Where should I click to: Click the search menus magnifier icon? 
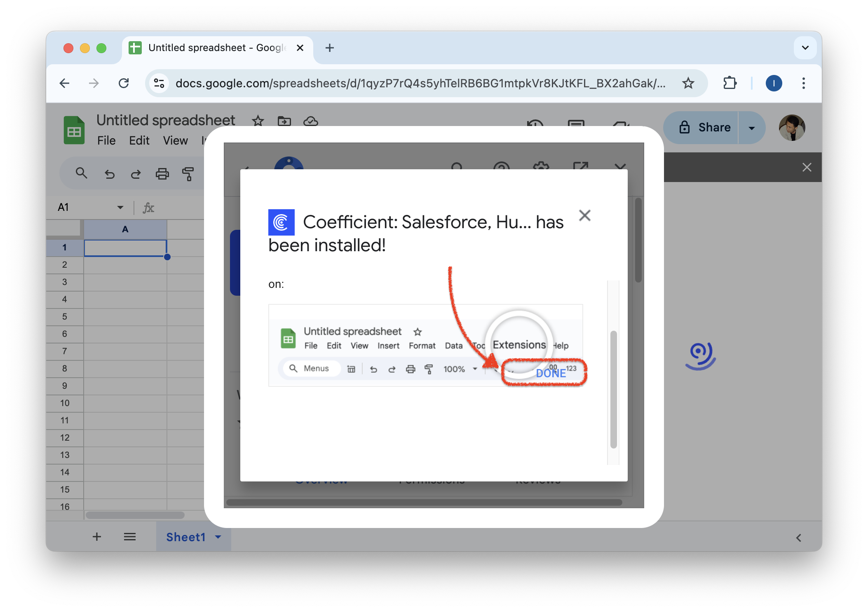[x=81, y=173]
